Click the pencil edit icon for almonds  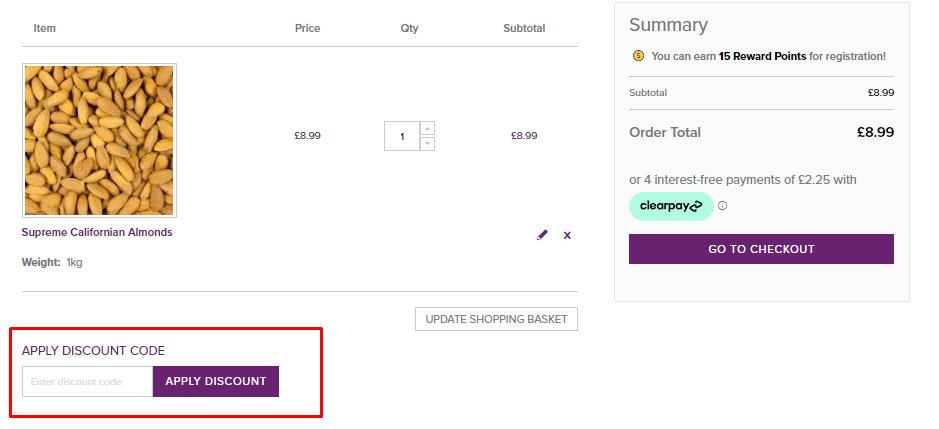tap(542, 235)
